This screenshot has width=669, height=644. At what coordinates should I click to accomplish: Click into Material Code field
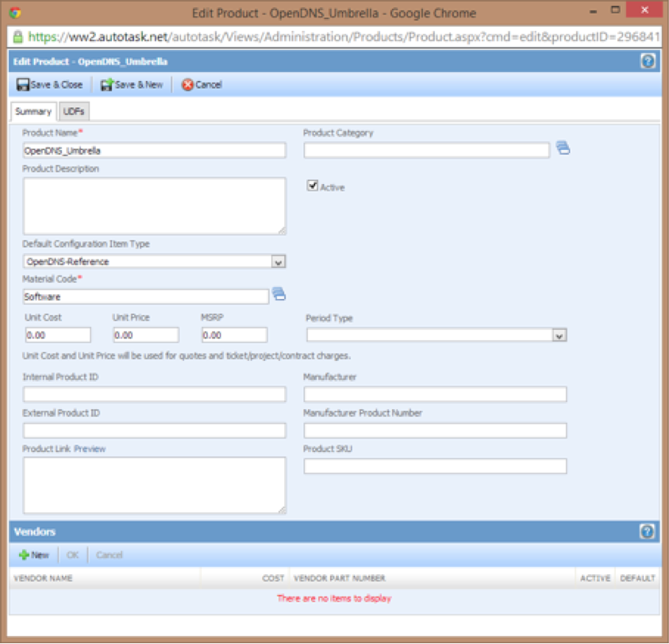146,297
